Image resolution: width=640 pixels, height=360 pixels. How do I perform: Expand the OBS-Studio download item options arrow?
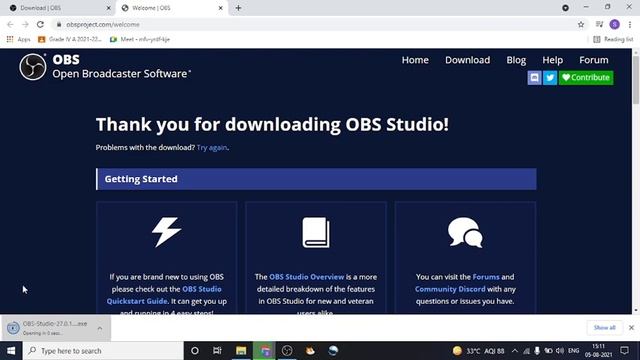click(100, 328)
